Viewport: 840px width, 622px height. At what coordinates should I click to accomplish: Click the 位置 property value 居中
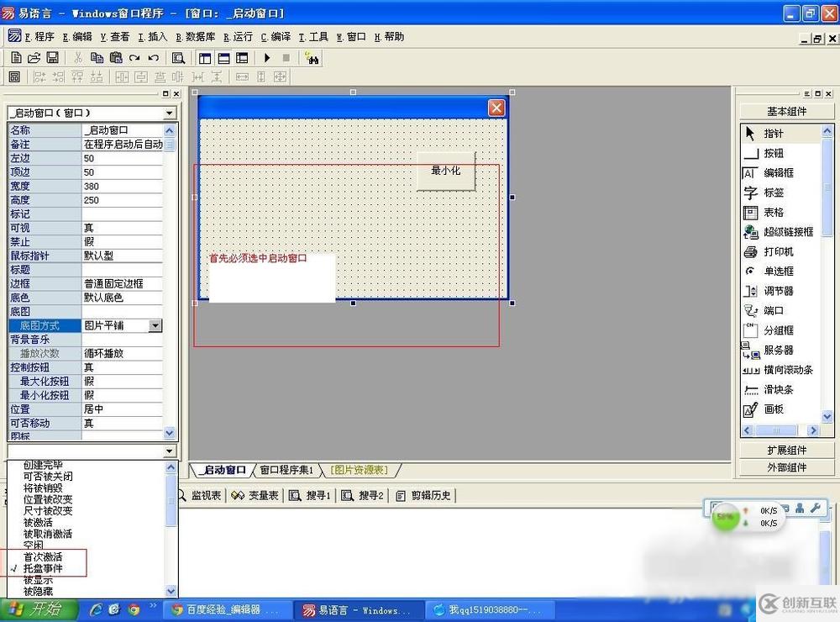[x=122, y=409]
